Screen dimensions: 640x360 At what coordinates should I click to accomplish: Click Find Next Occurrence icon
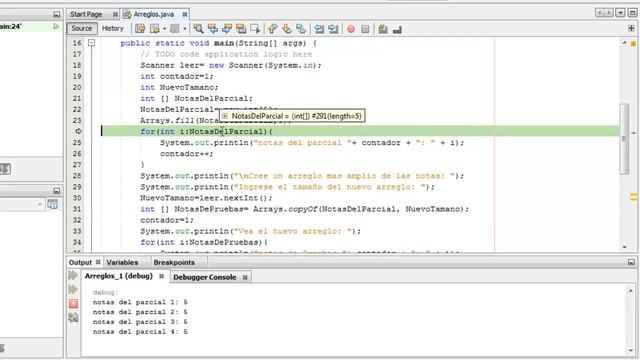227,29
